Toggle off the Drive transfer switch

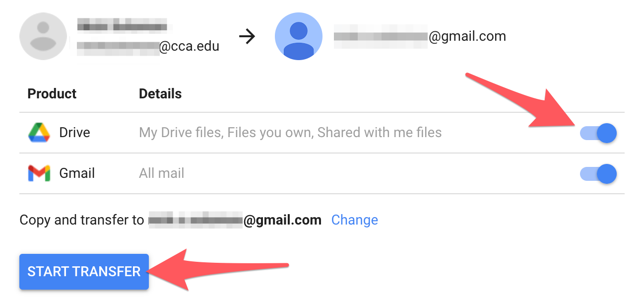[x=598, y=133]
